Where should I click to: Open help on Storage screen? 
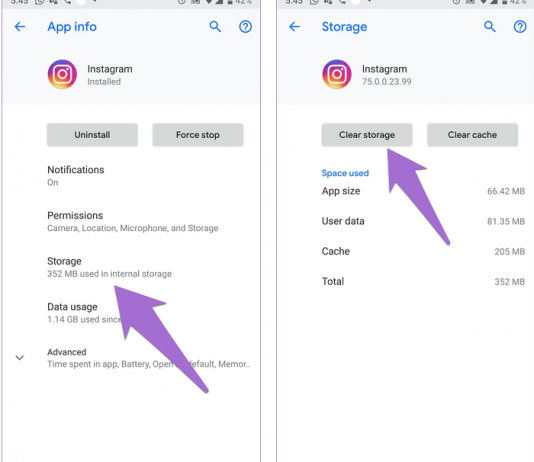pos(520,27)
